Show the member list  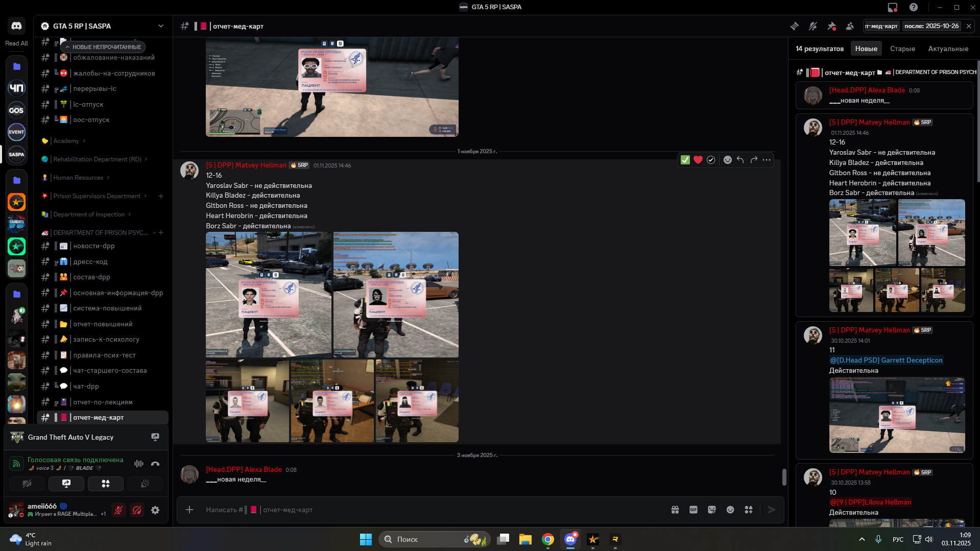click(850, 26)
